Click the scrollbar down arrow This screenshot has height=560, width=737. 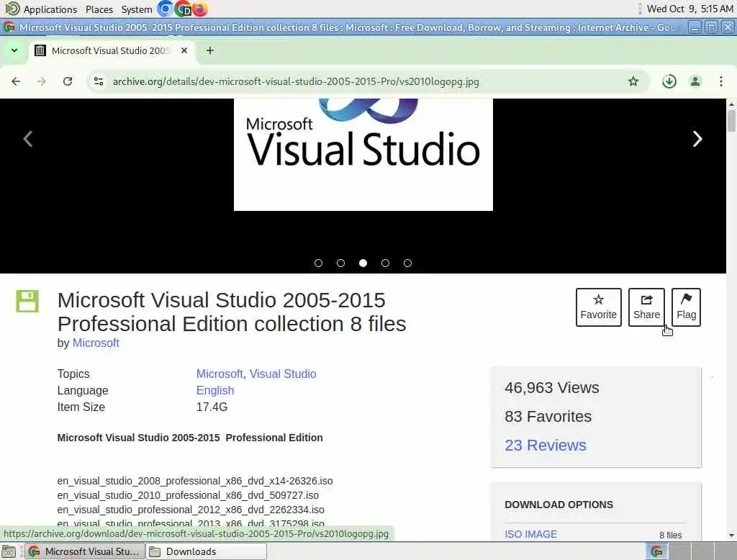(731, 535)
